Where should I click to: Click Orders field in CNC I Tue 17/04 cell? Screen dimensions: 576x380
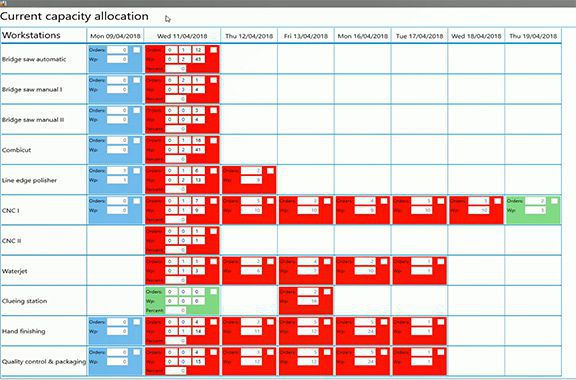(x=422, y=201)
